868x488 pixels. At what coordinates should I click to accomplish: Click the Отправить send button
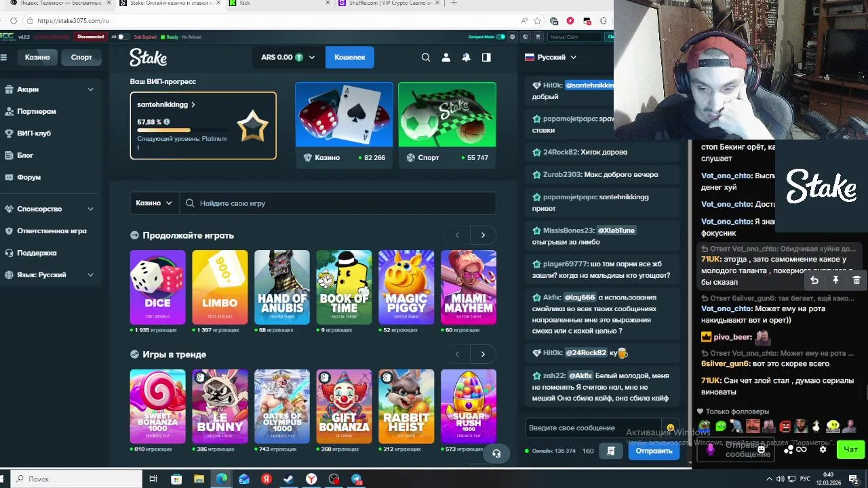tap(654, 451)
